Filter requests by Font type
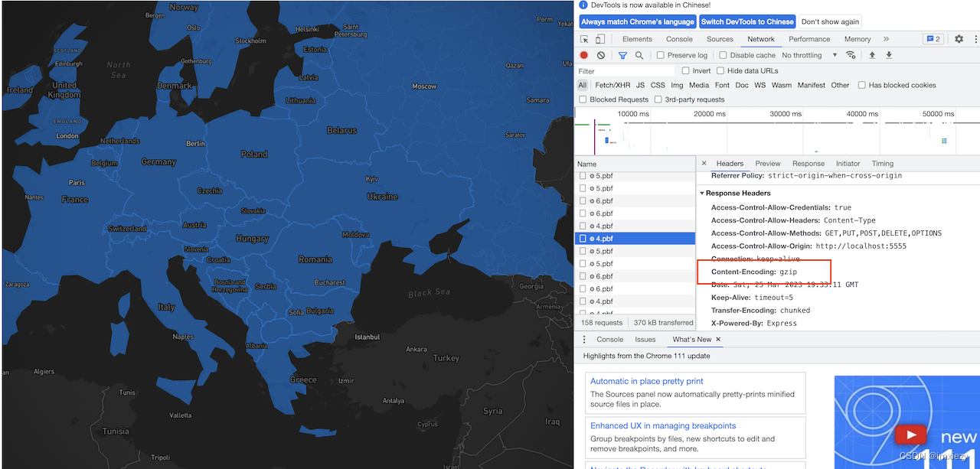Image resolution: width=980 pixels, height=469 pixels. [x=722, y=85]
